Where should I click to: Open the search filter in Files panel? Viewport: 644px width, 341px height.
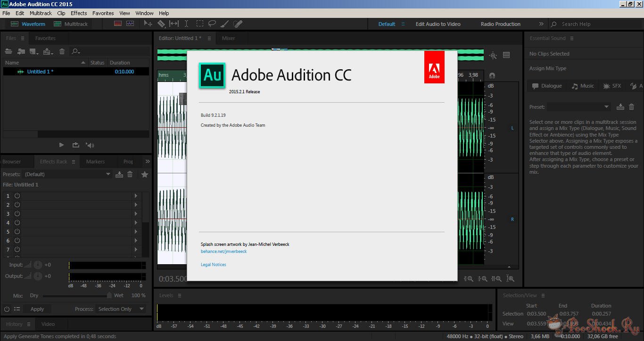click(75, 51)
